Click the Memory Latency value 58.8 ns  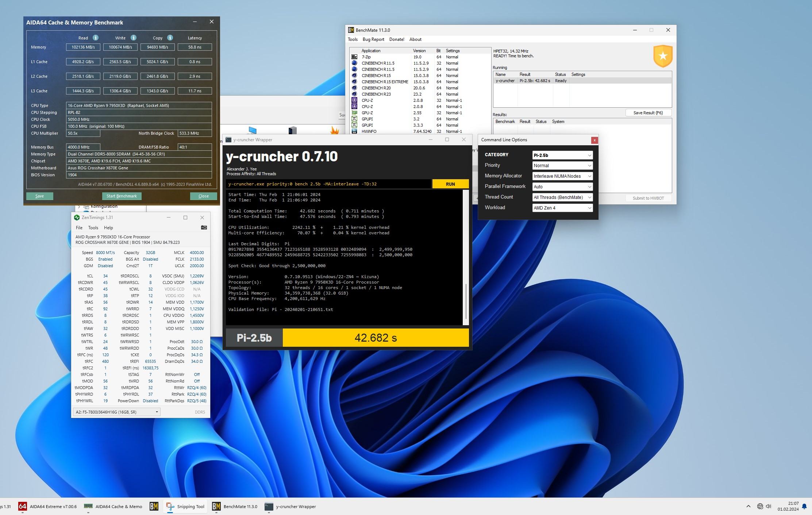tap(195, 47)
